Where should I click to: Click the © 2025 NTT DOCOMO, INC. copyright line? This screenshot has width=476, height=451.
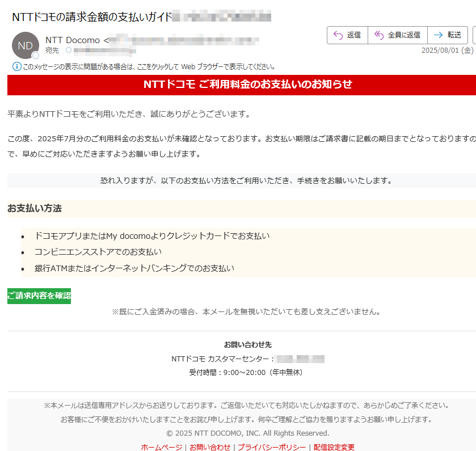coord(248,433)
